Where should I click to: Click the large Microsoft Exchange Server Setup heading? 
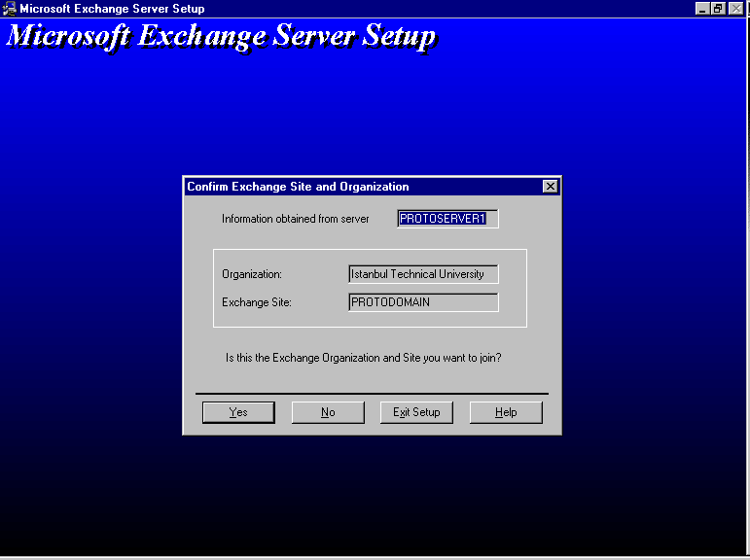click(x=221, y=37)
